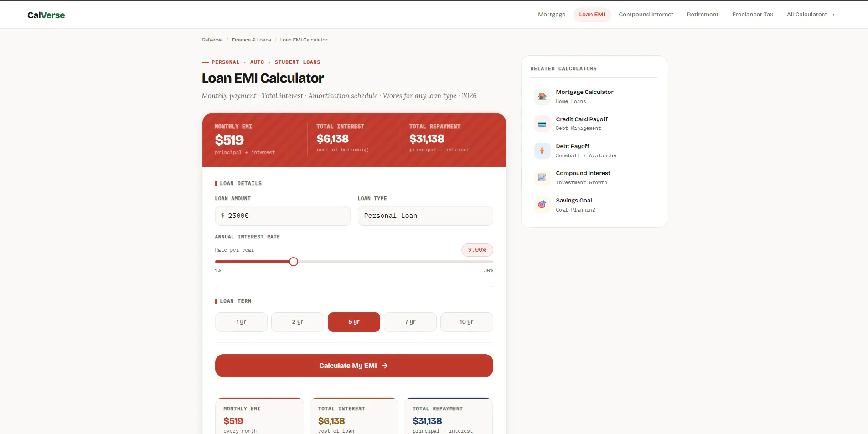Open the Retirement nav item

tap(703, 15)
